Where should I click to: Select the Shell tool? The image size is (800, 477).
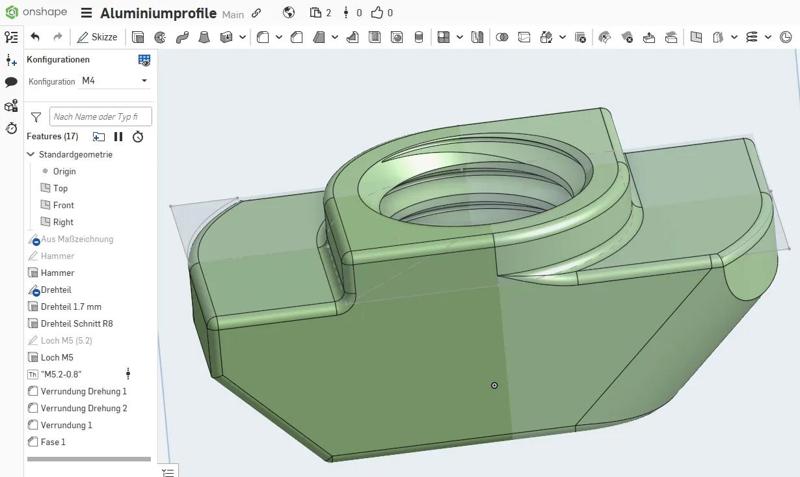point(374,37)
